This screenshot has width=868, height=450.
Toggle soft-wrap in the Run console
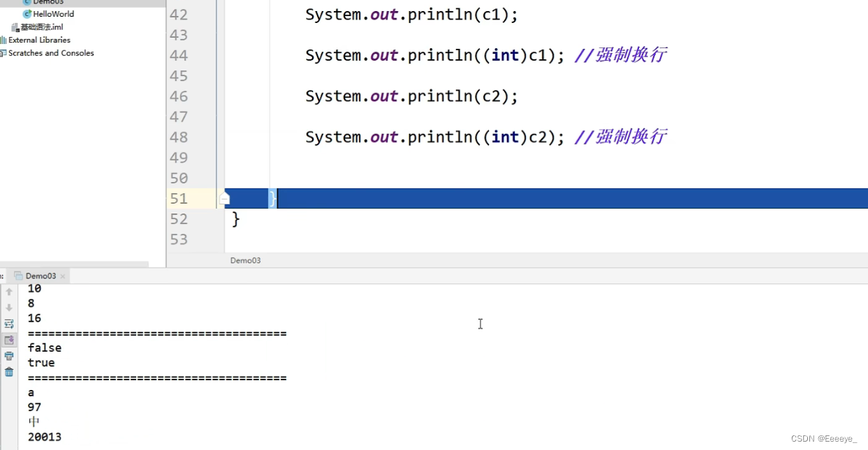coord(9,324)
